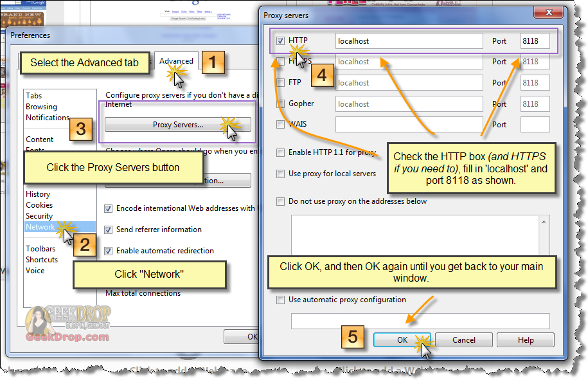Click the automatic proxy configuration URL field

pos(420,321)
